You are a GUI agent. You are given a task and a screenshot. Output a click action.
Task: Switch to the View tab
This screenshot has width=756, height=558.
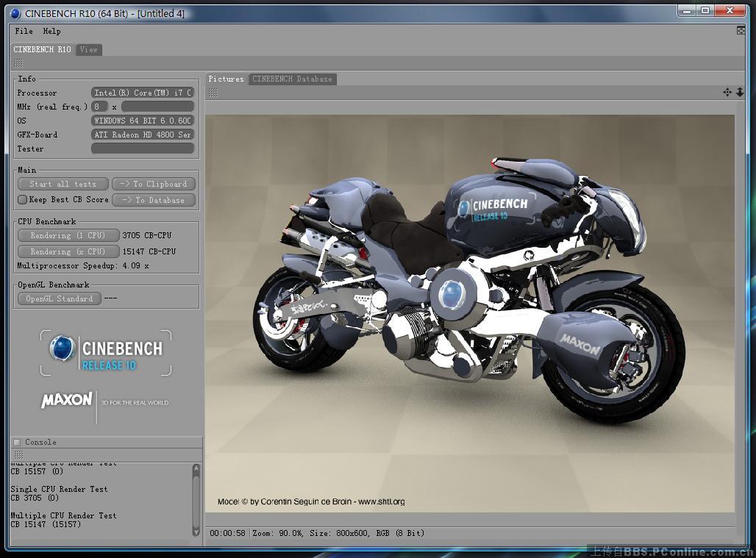[89, 49]
